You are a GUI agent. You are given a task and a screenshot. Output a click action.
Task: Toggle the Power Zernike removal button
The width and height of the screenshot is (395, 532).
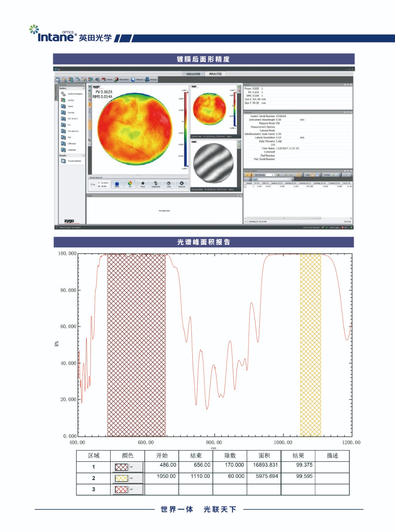click(143, 184)
